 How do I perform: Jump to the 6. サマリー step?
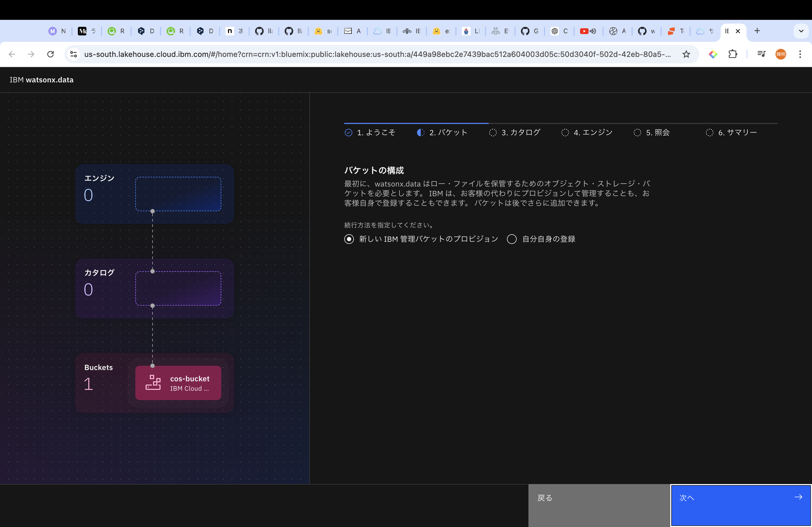737,133
